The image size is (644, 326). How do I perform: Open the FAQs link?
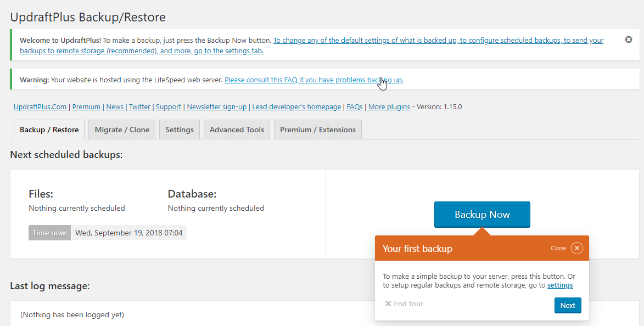[354, 106]
